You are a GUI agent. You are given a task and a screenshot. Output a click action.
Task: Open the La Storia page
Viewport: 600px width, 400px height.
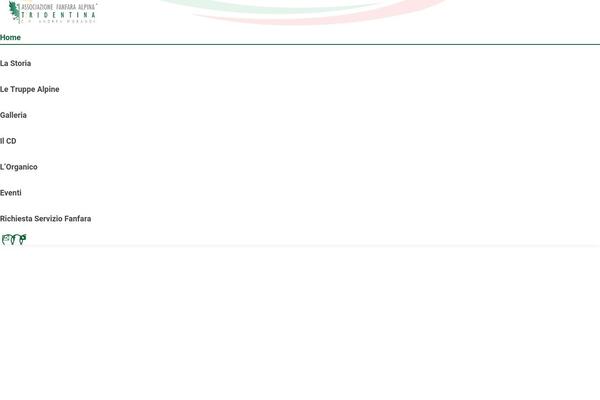click(15, 63)
